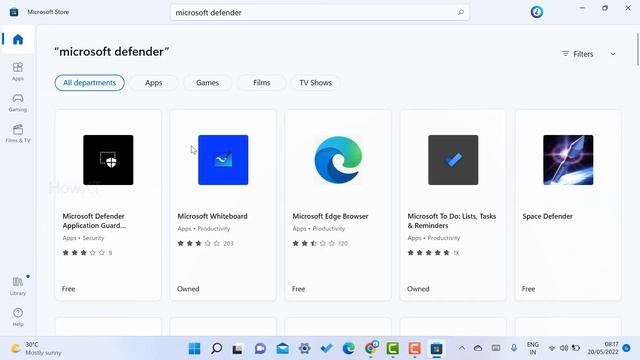640x360 pixels.
Task: Click Microsoft Whiteboard title text
Action: 212,216
